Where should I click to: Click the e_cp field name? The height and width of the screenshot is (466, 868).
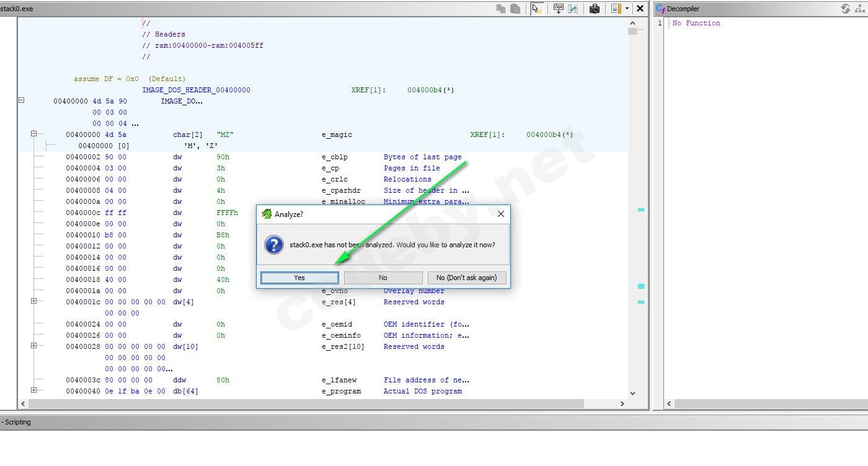click(330, 168)
